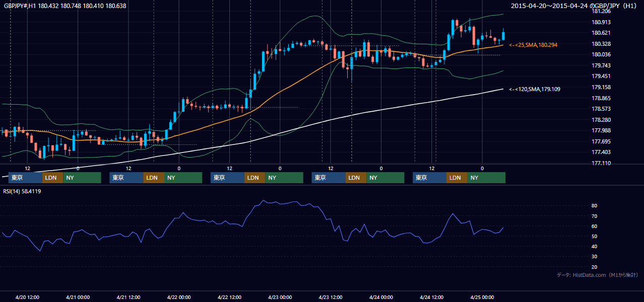
Task: Click price axis label 177.403
Action: coord(601,153)
